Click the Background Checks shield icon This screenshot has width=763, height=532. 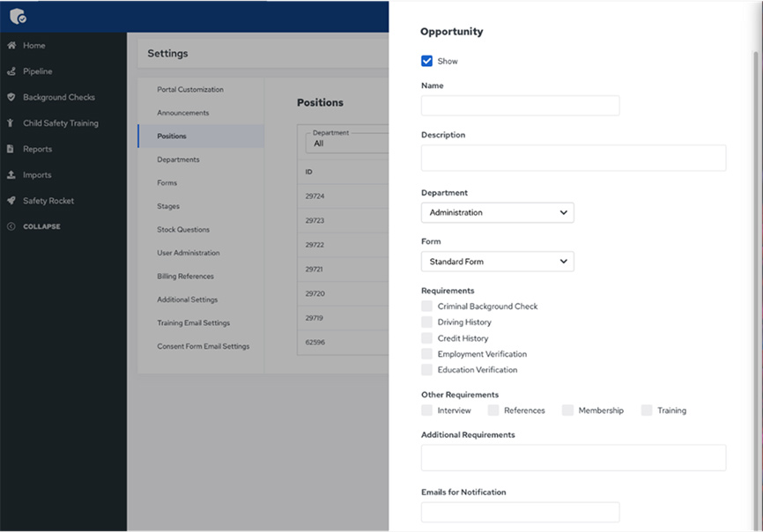point(11,98)
